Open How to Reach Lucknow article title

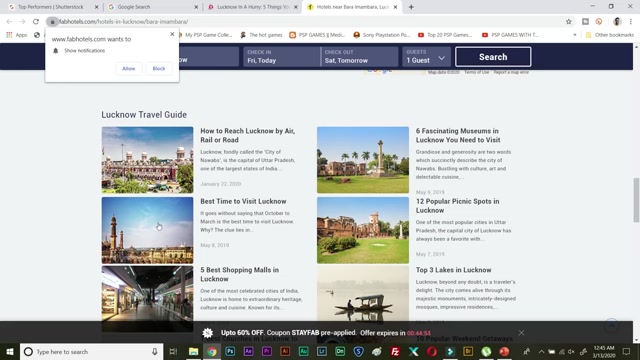(x=247, y=136)
